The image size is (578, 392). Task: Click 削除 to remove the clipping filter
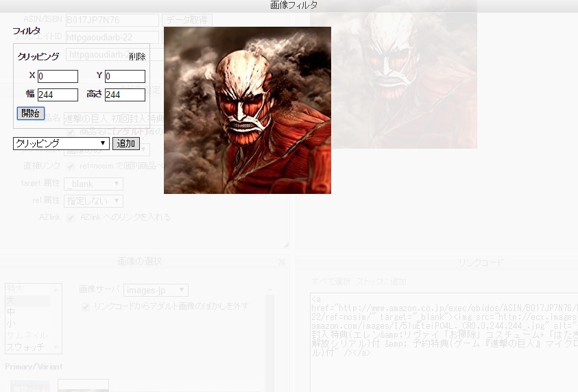coord(137,56)
